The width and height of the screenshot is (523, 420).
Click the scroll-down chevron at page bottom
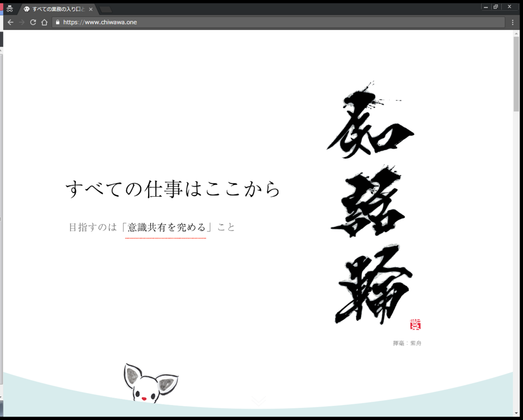click(x=258, y=401)
